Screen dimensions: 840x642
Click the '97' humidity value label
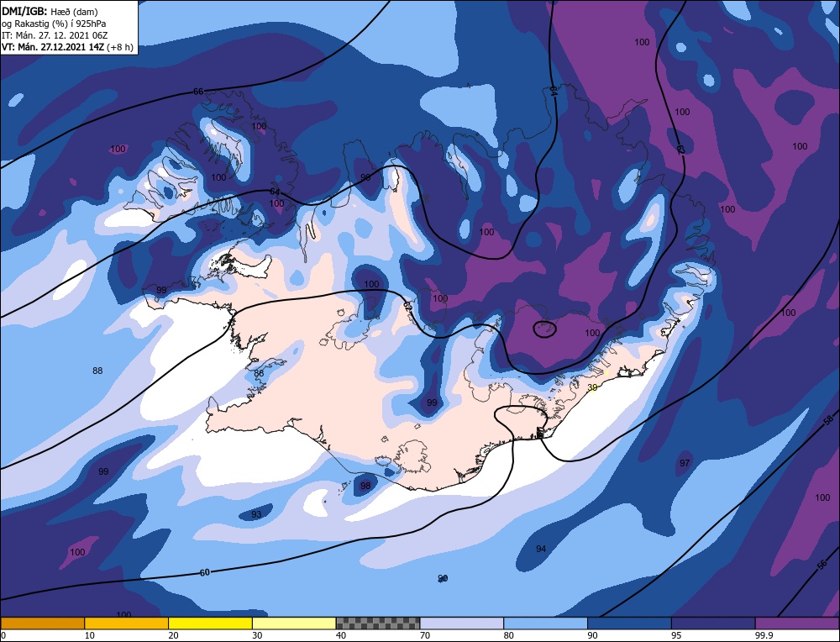(x=685, y=463)
